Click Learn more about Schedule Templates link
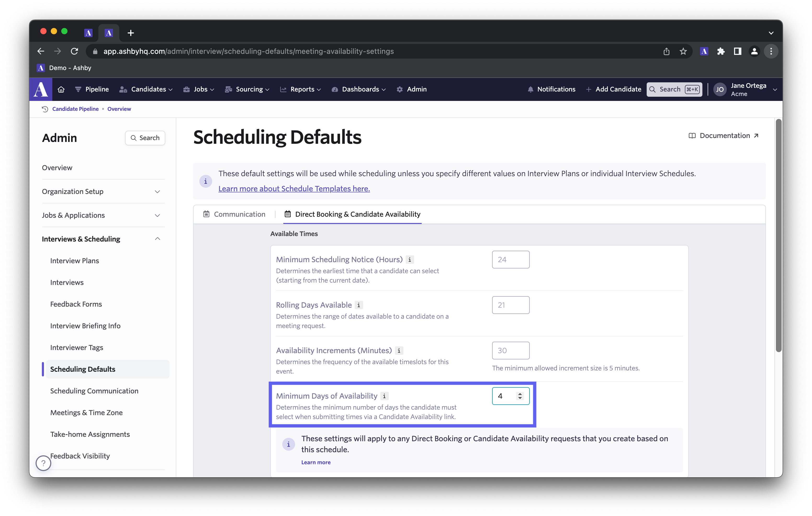Screen dimensions: 812x516 294,188
